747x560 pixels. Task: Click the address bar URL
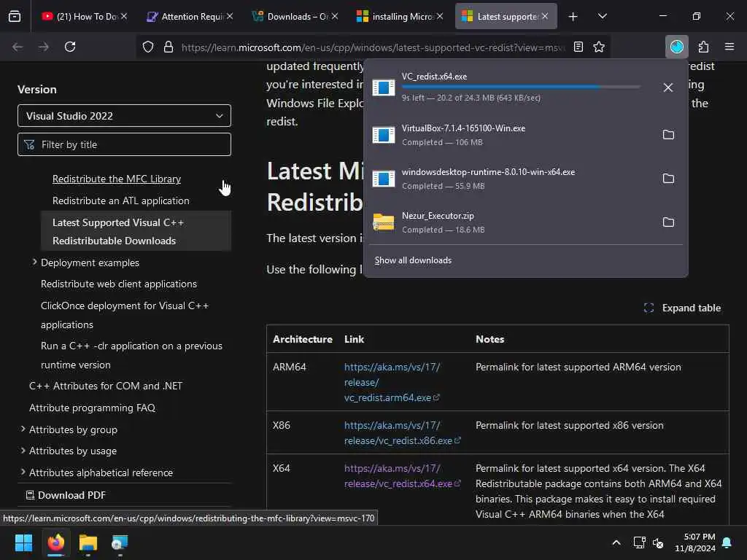click(x=373, y=47)
